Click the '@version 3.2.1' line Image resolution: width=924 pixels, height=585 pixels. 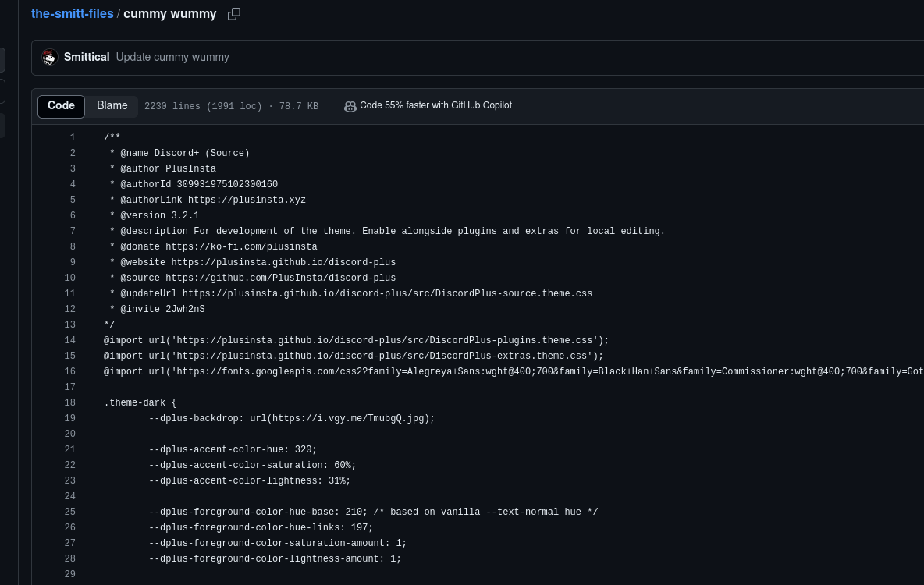coord(155,215)
